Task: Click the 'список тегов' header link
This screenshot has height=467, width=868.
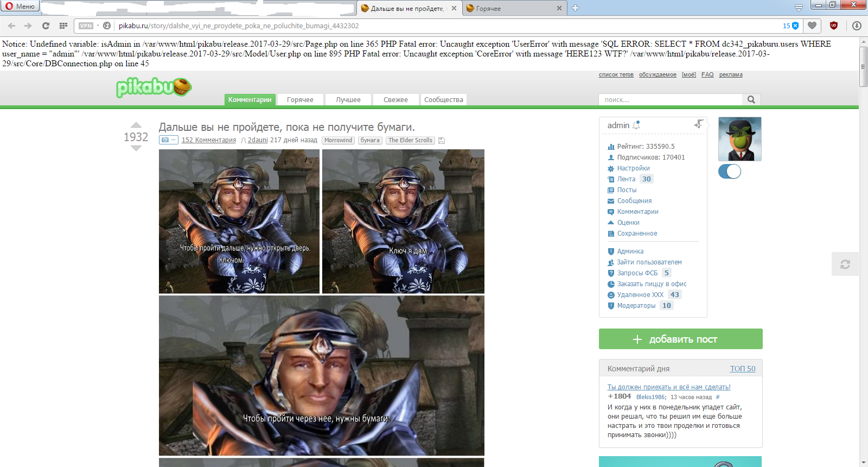Action: pyautogui.click(x=616, y=75)
